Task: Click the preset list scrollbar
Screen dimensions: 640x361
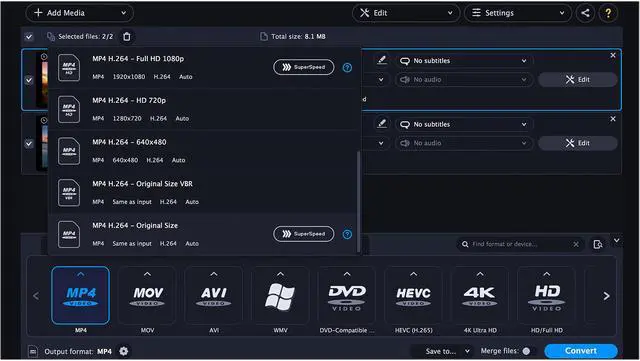Action: coord(358,202)
